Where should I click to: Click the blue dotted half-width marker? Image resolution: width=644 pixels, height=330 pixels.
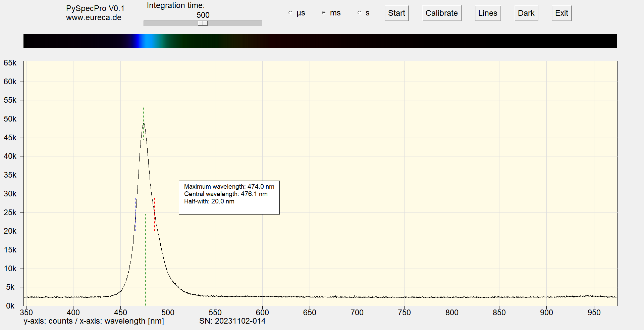tap(136, 215)
